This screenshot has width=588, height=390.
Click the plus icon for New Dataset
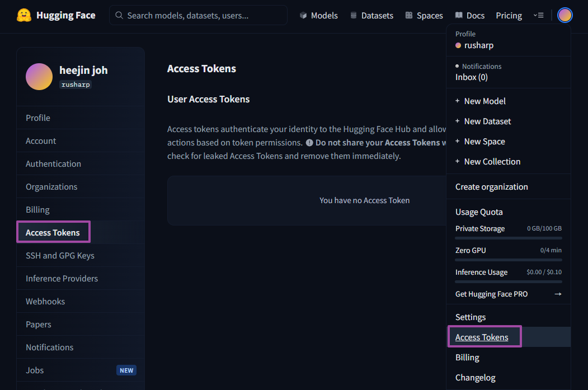click(458, 121)
